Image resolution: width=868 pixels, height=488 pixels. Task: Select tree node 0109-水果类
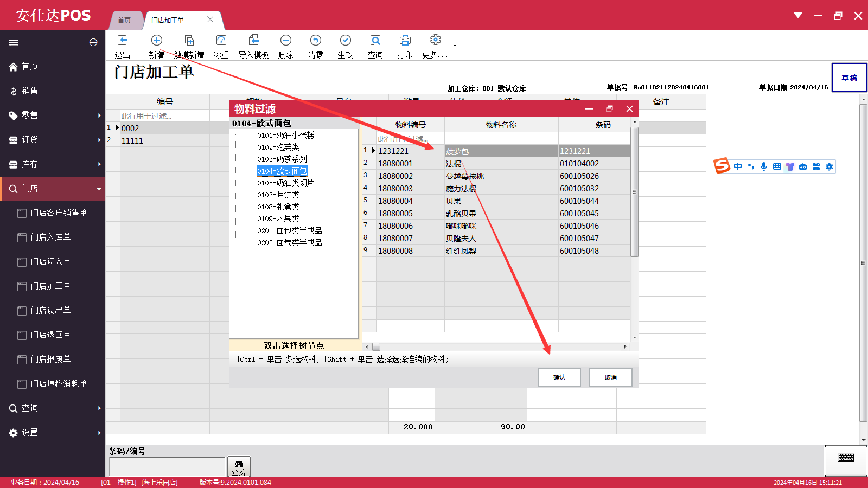(x=278, y=219)
